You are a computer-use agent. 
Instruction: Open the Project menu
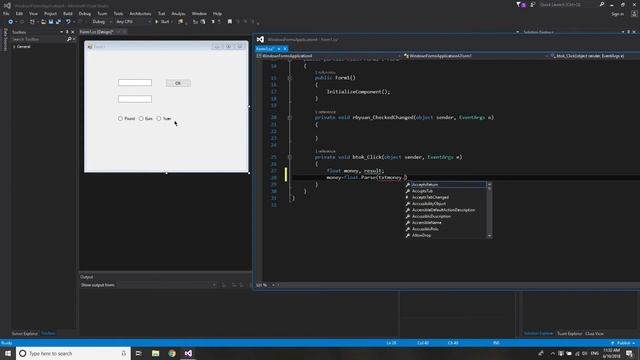50,13
